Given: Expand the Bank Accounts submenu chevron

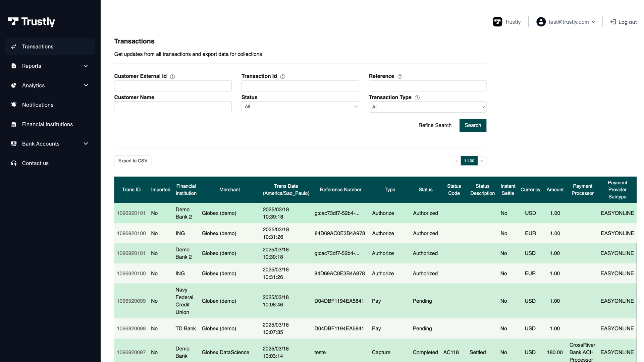Looking at the screenshot, I should point(86,144).
